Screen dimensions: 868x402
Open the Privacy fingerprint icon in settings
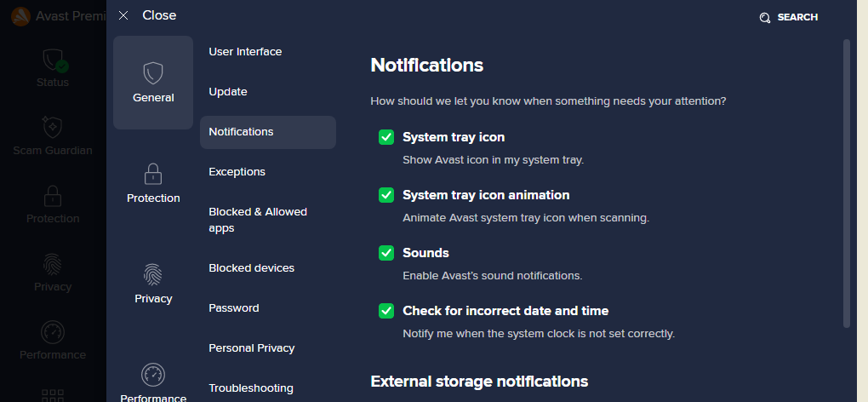click(153, 274)
